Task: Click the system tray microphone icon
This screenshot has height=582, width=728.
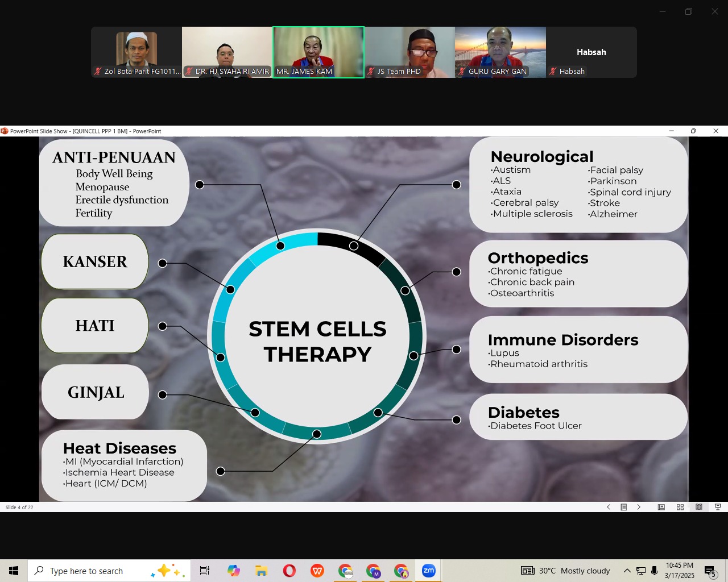Action: coord(655,571)
